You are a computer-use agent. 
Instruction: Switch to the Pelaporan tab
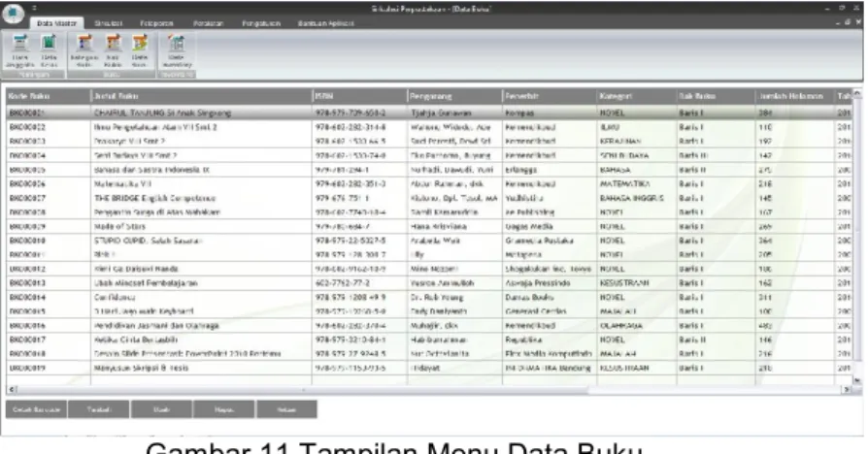pyautogui.click(x=156, y=23)
